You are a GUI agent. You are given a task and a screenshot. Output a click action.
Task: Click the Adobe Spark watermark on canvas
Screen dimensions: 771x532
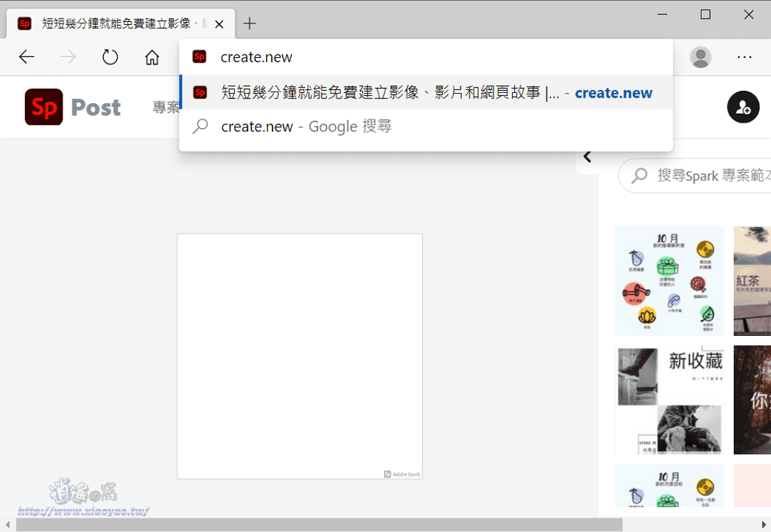pos(402,474)
